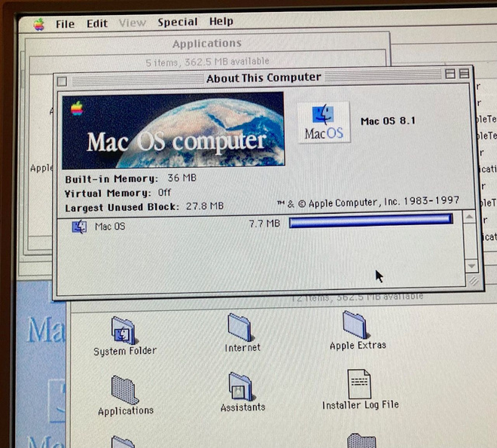Open the File menu
The image size is (497, 448).
(65, 24)
